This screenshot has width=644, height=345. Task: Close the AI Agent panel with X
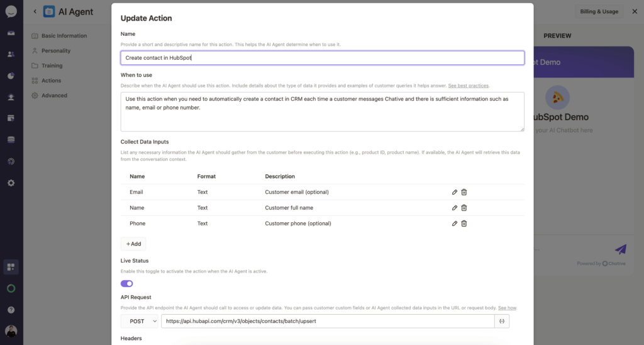pyautogui.click(x=635, y=11)
